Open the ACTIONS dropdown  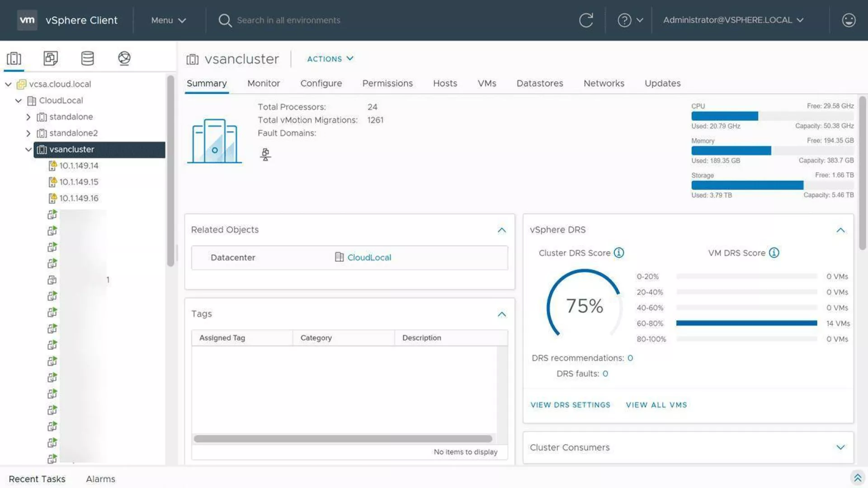click(330, 59)
